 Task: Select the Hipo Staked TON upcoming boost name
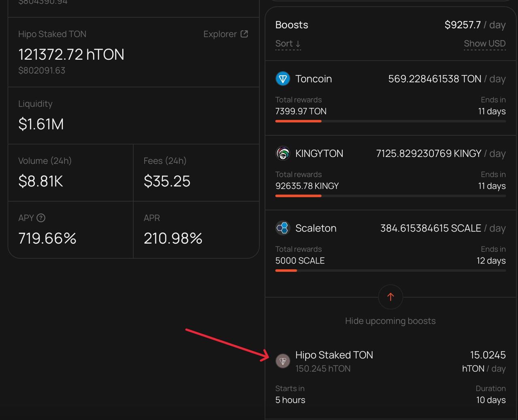(334, 355)
